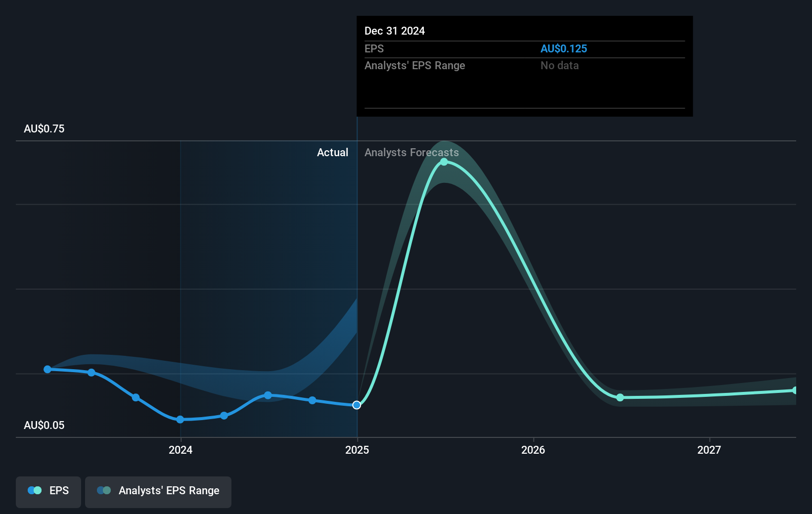Screen dimensions: 812x514
Task: Toggle the Analysts' EPS Range legend
Action: coord(158,492)
